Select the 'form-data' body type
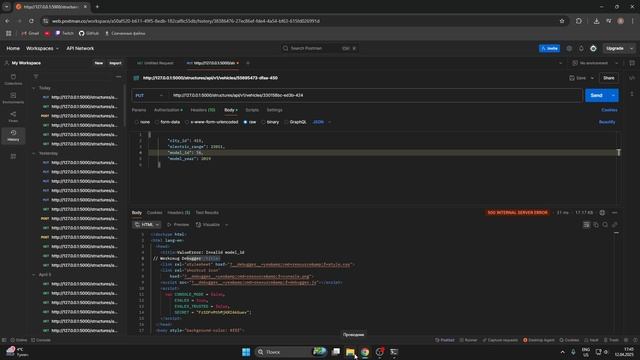 (167, 122)
